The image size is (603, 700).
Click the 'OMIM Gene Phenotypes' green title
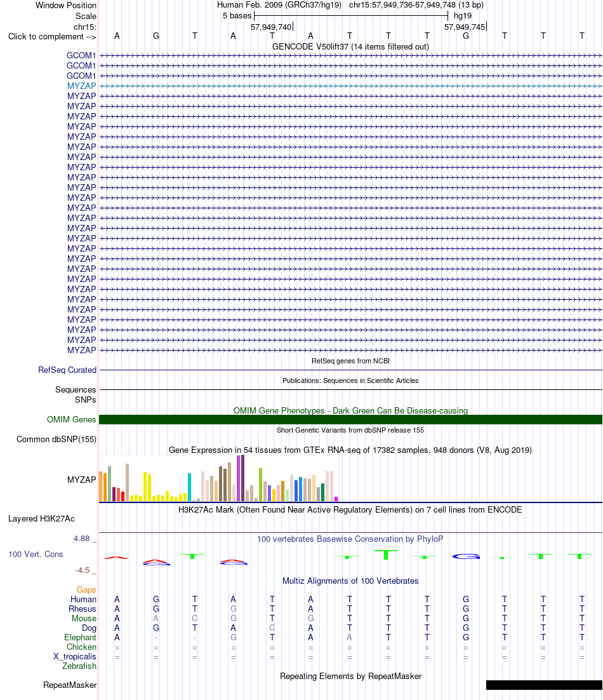350,410
